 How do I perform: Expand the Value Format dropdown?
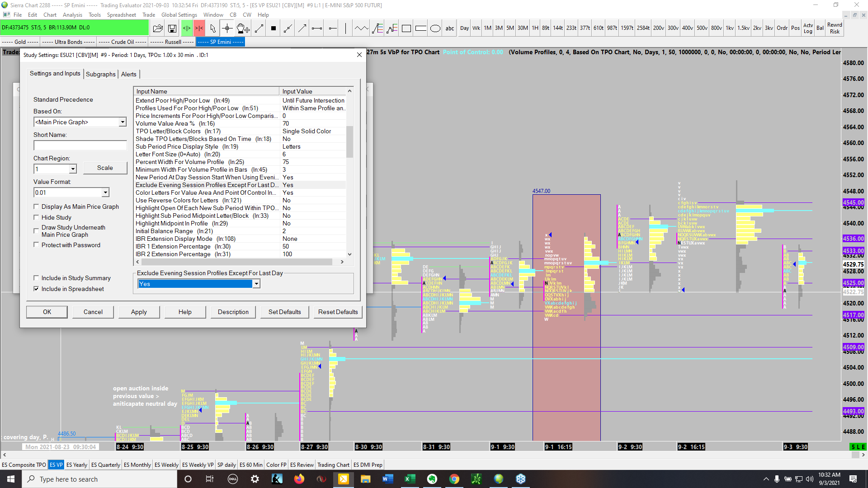tap(105, 192)
